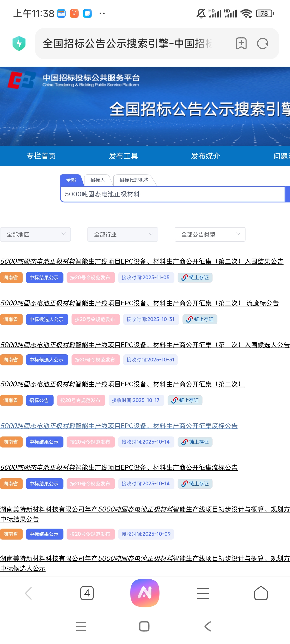Tap the system recent apps button
Viewport: 290px width, 644px height.
81,626
